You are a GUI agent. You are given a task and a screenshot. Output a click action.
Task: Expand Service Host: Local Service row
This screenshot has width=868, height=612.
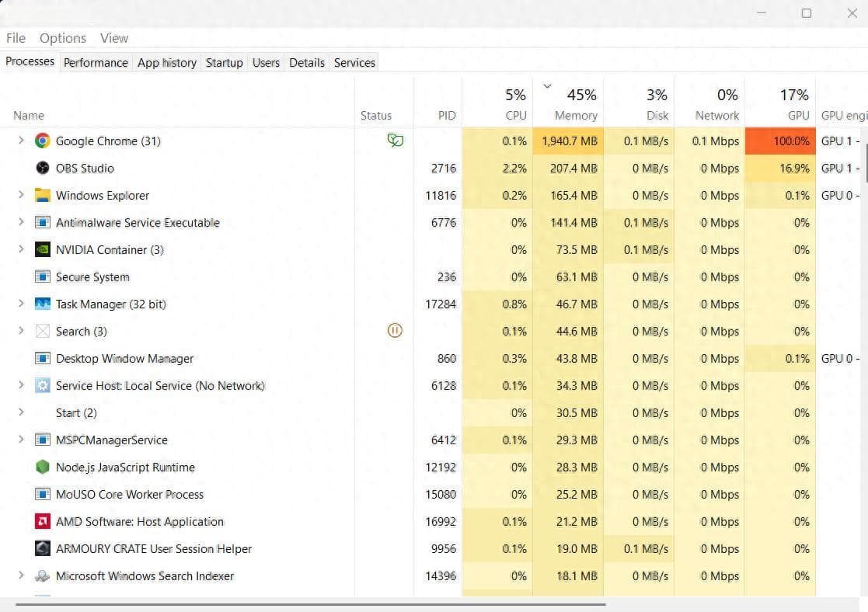click(x=21, y=384)
